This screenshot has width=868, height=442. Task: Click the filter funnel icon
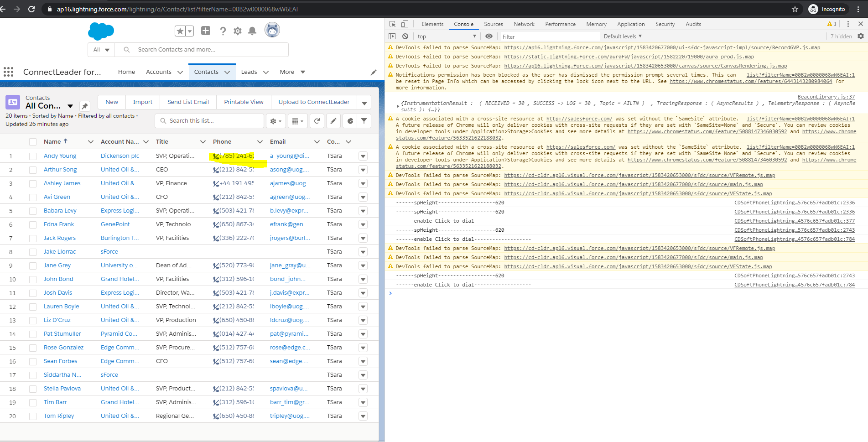pyautogui.click(x=364, y=121)
